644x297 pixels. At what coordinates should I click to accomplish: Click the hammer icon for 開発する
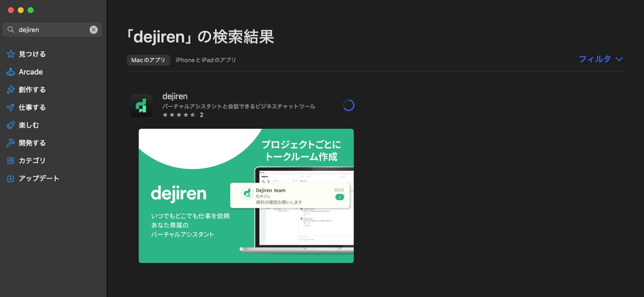click(x=11, y=143)
